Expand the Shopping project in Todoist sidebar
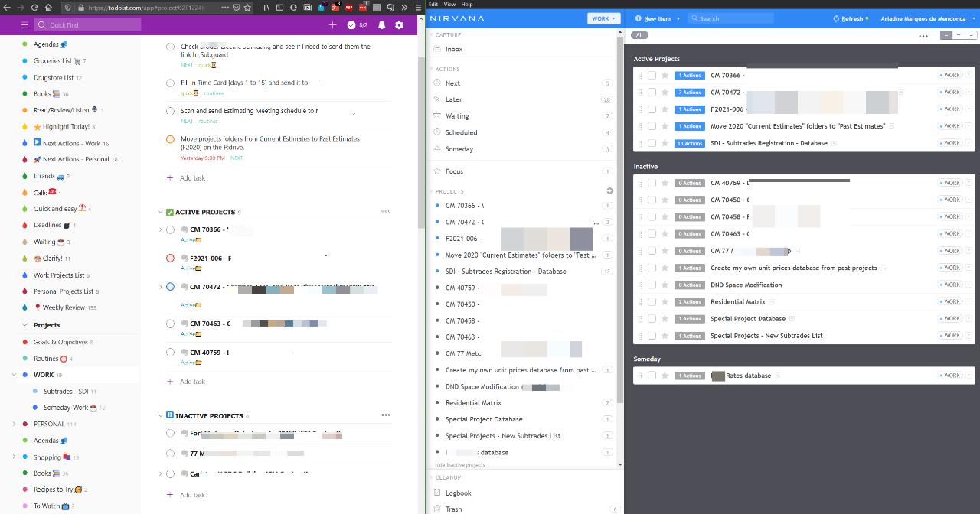 14,457
